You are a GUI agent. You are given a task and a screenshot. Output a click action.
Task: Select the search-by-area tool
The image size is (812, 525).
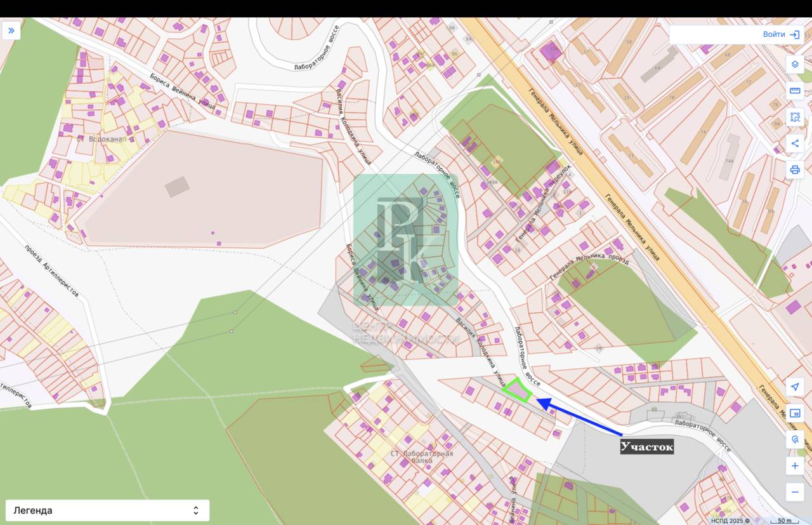[795, 117]
